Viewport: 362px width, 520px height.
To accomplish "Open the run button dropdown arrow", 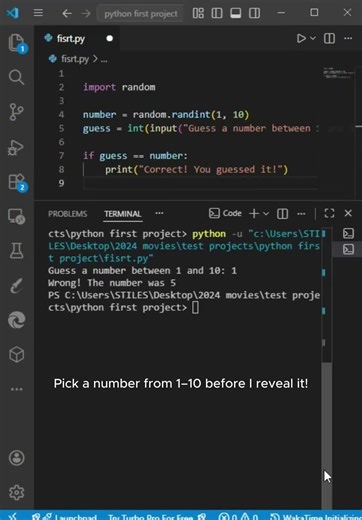I will point(313,38).
